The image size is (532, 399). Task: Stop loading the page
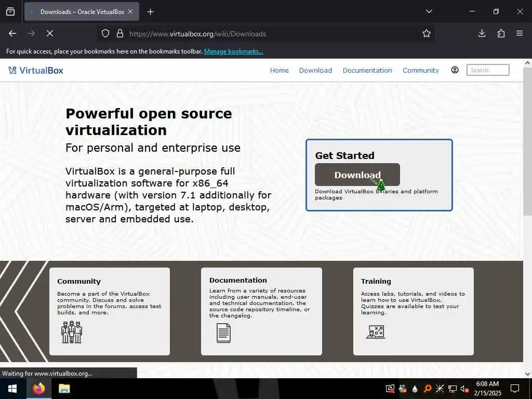click(x=50, y=33)
